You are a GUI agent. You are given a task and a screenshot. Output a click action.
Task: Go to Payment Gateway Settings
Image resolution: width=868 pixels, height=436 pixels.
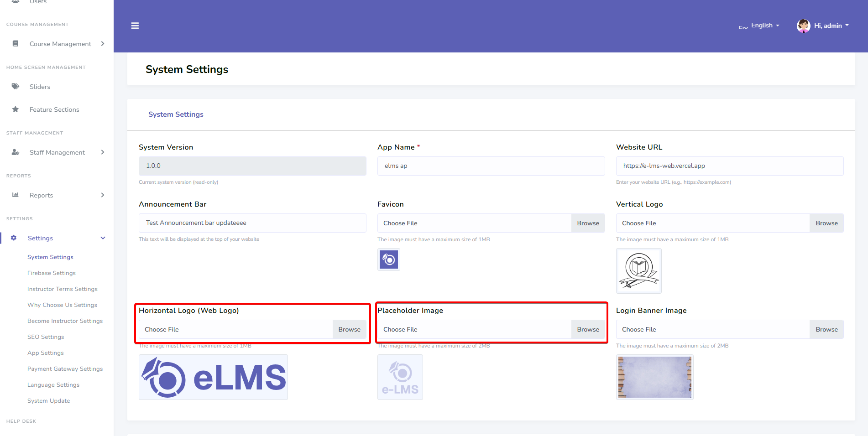point(65,369)
